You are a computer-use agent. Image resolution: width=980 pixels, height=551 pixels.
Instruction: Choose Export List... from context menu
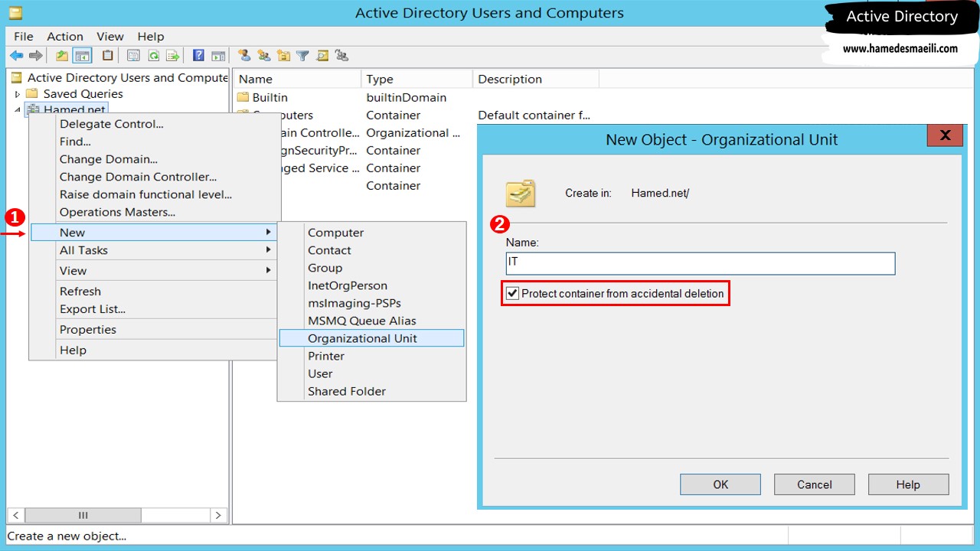(153, 309)
